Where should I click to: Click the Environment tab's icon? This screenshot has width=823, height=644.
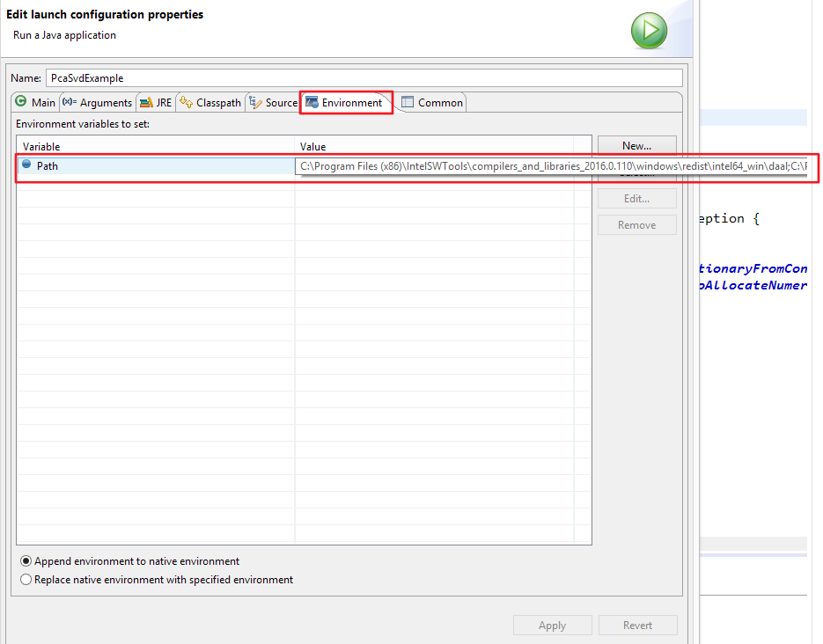tap(312, 103)
